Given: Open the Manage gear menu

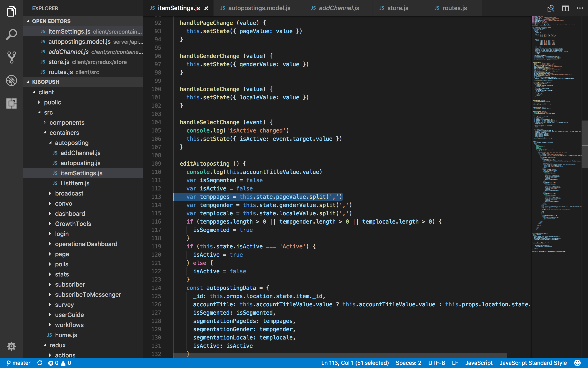Looking at the screenshot, I should 11,346.
